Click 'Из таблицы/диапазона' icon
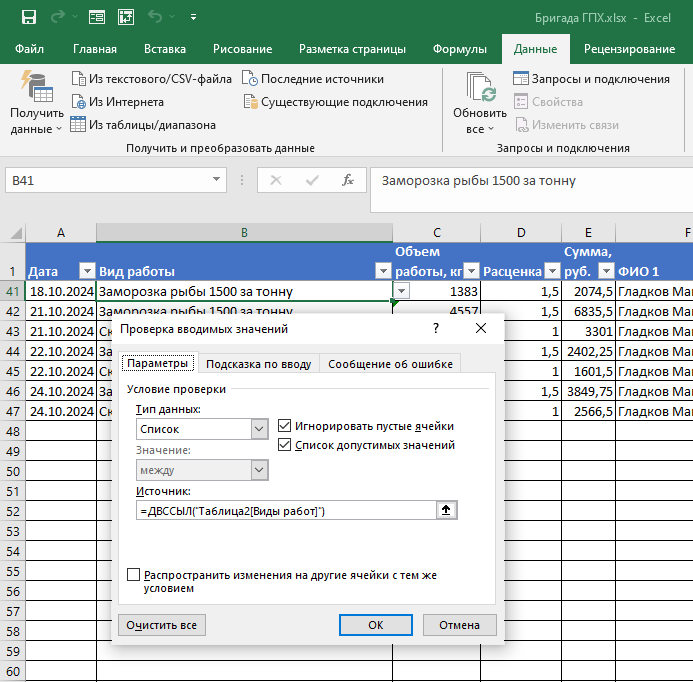693x682 pixels. (x=78, y=125)
